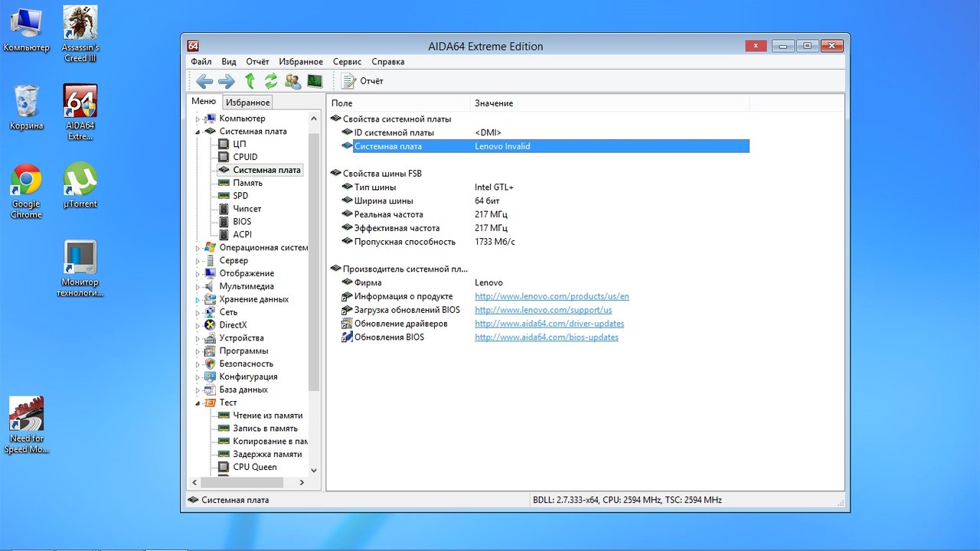This screenshot has height=551, width=980.
Task: Open the Сервис menu
Action: 347,62
